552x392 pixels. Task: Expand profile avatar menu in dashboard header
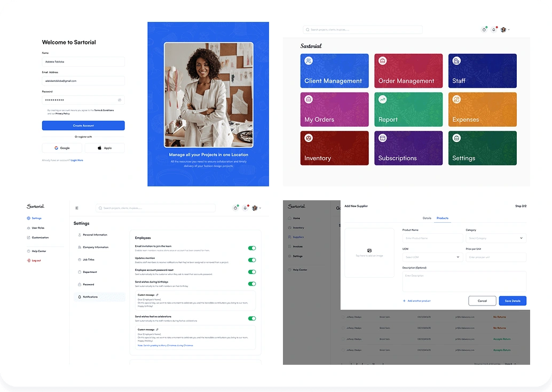[505, 29]
